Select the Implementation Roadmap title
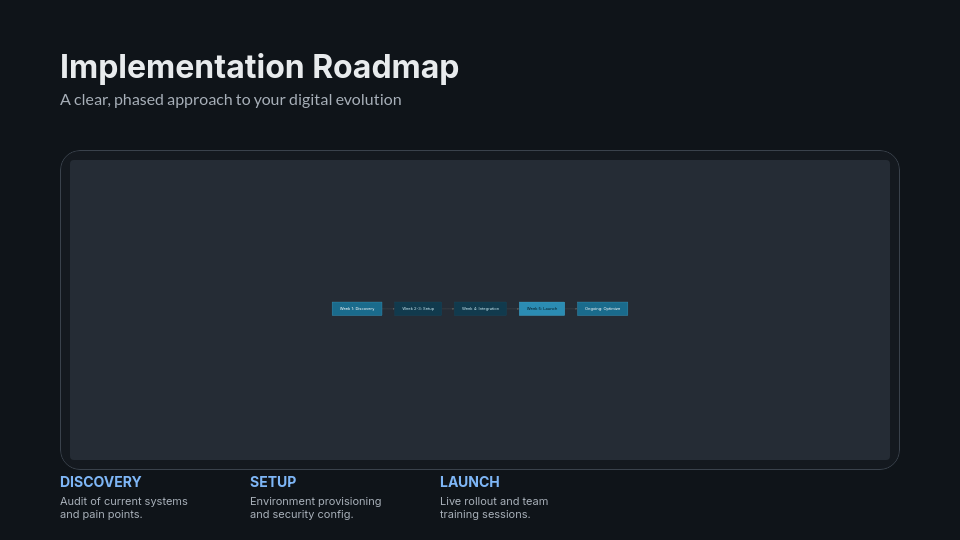 (x=259, y=67)
